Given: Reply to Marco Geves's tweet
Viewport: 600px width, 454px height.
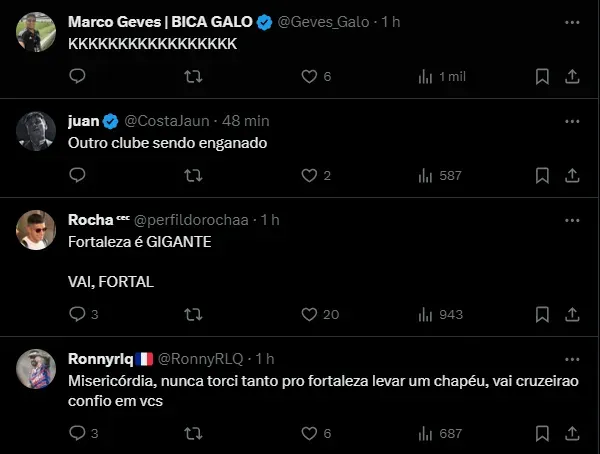Looking at the screenshot, I should (78, 76).
